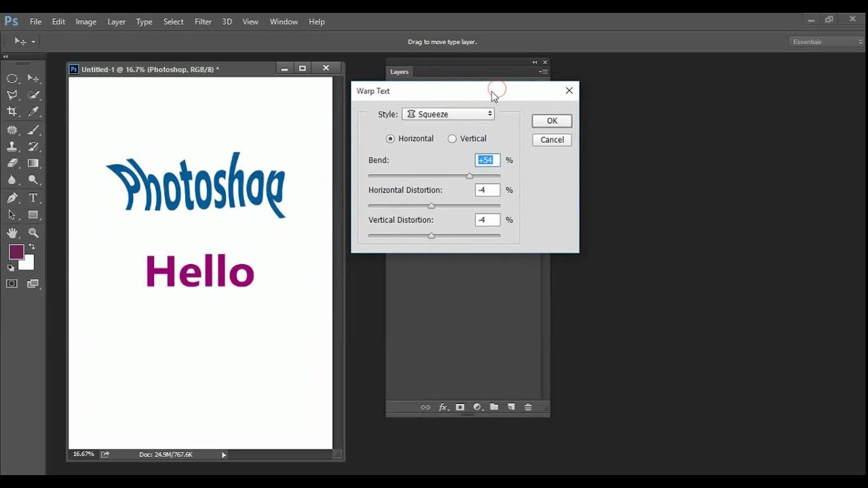Create a new layer group
Screen dimensions: 868x488
494,407
